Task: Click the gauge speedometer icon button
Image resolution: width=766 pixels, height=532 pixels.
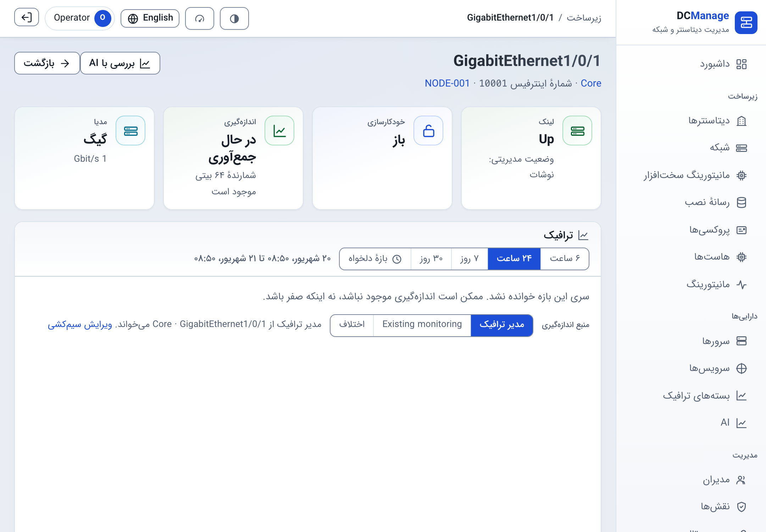Action: click(200, 18)
